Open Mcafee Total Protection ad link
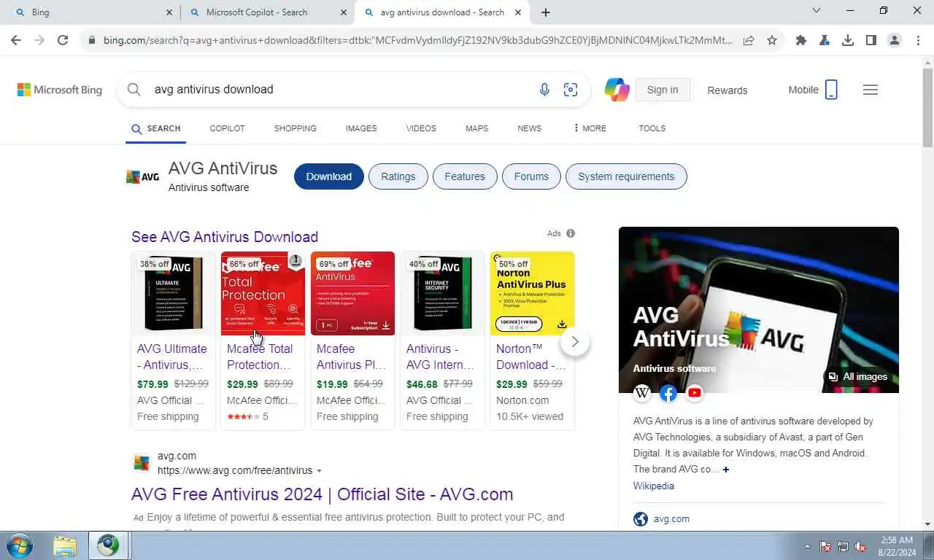934x560 pixels. [259, 357]
